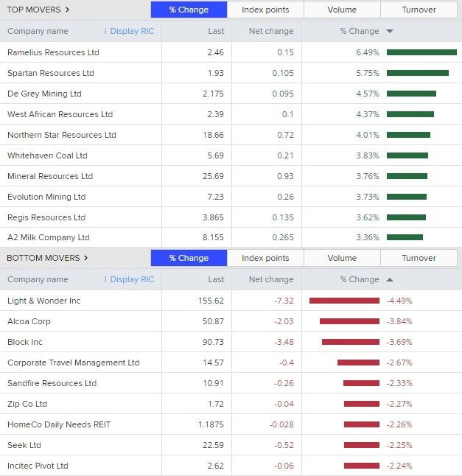Open the BOTTOM MOVERS chevron arrow
462x476 pixels.
tap(86, 258)
